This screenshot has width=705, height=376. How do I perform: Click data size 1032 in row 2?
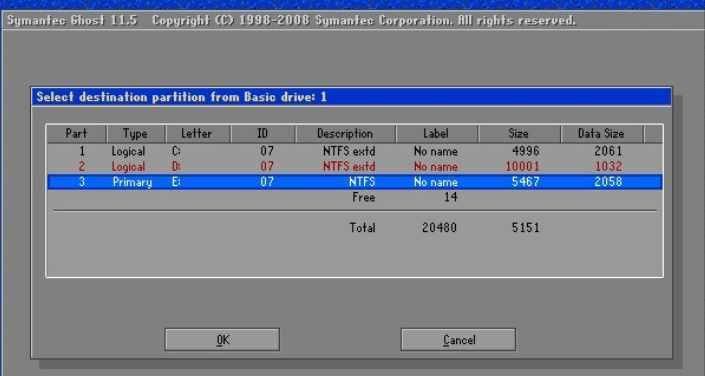(608, 166)
